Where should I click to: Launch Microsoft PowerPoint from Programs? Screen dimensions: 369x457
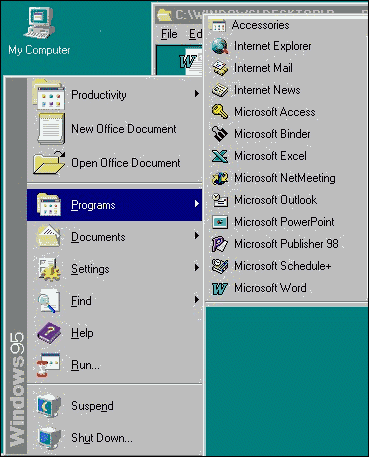coord(287,222)
